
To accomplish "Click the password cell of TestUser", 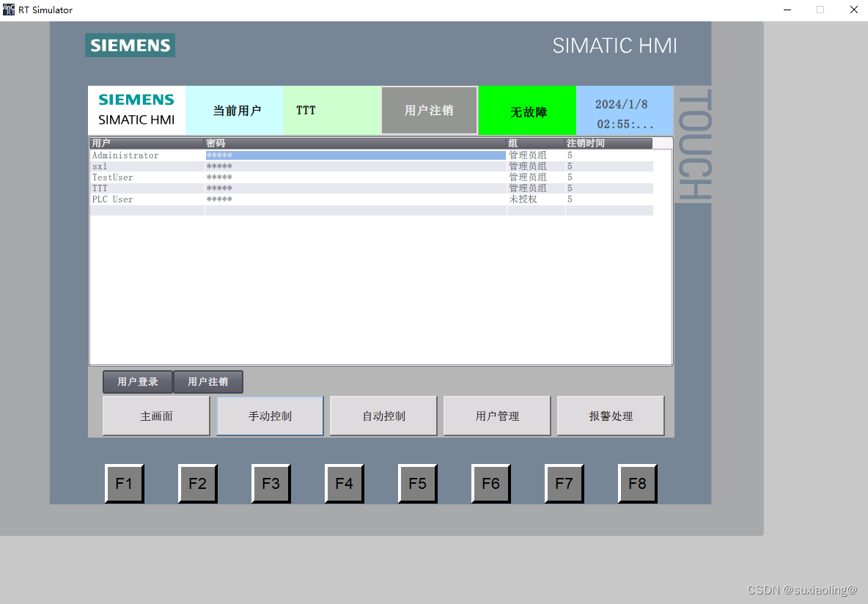I will pyautogui.click(x=356, y=177).
